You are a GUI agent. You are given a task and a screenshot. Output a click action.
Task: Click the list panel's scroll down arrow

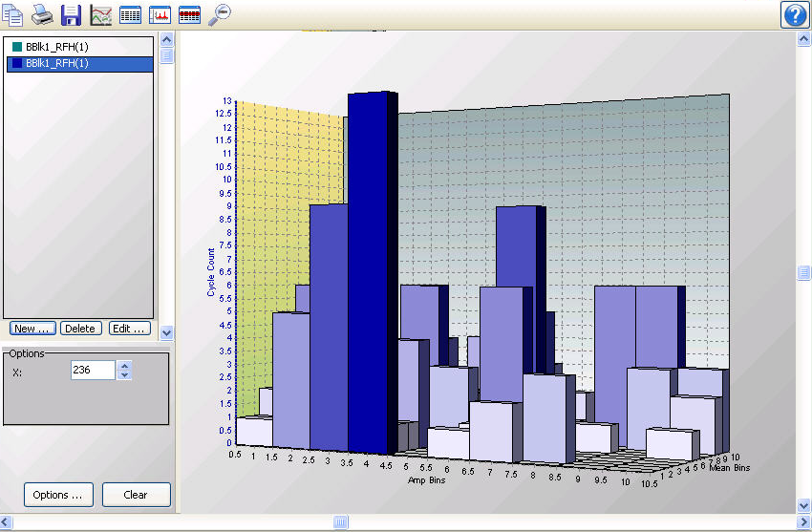coord(167,332)
